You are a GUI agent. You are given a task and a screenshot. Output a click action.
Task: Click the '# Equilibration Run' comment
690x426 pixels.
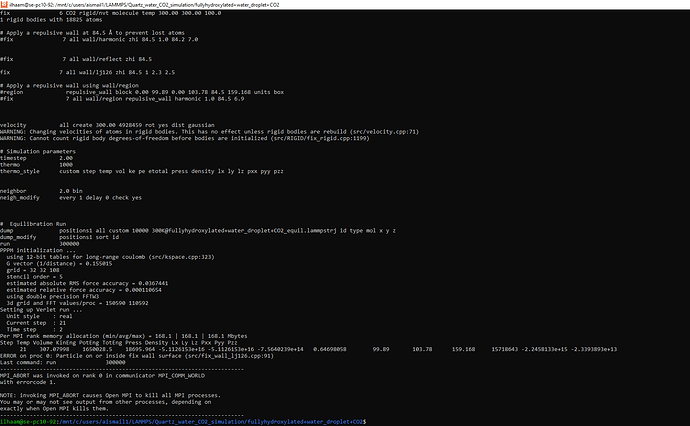[x=33, y=224]
